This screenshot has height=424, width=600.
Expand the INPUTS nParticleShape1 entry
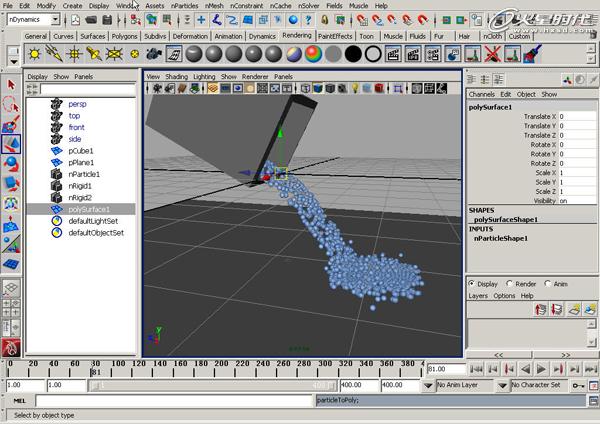(x=501, y=238)
